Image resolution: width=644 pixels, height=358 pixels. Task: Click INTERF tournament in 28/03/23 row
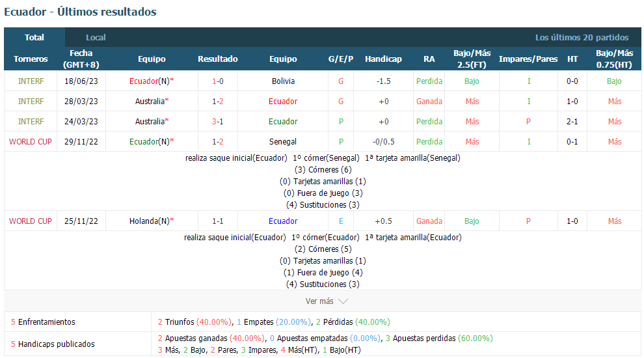click(31, 101)
